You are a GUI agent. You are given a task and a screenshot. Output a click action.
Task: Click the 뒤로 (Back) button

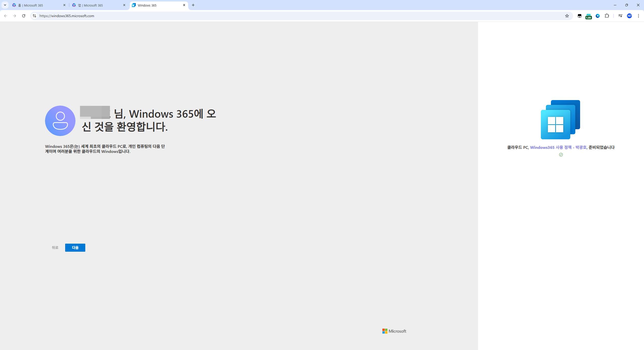click(x=55, y=248)
